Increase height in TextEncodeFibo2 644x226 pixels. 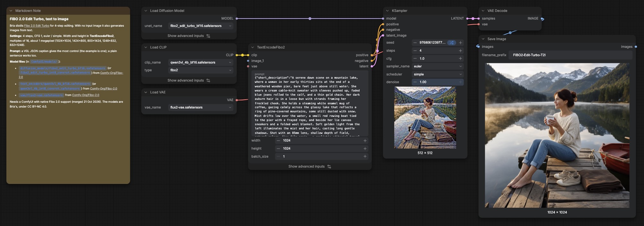[365, 148]
